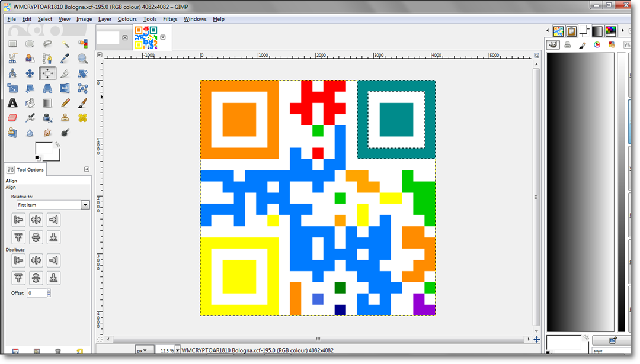Viewport: 640px width, 364px height.
Task: Increment the Offset stepper arrows
Action: (x=49, y=291)
